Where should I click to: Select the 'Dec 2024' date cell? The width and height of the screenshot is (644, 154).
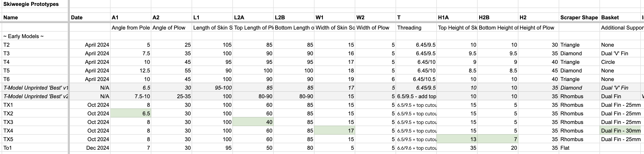[x=97, y=148]
